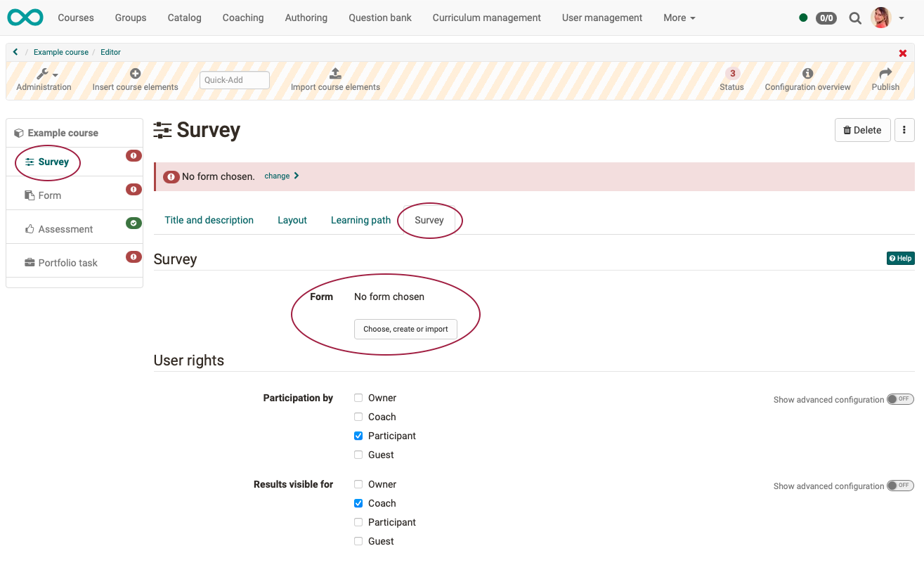Click inside the Quick-Add field

click(x=234, y=79)
